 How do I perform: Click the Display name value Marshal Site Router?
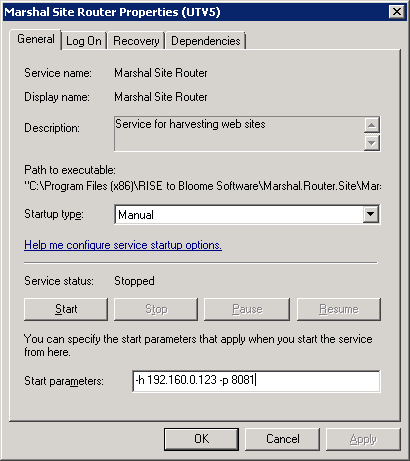coord(161,97)
